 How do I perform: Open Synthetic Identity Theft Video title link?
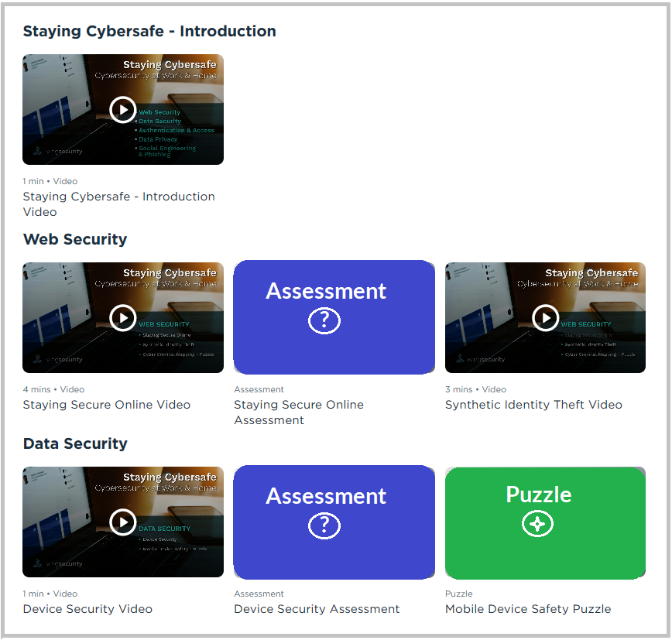pos(533,405)
